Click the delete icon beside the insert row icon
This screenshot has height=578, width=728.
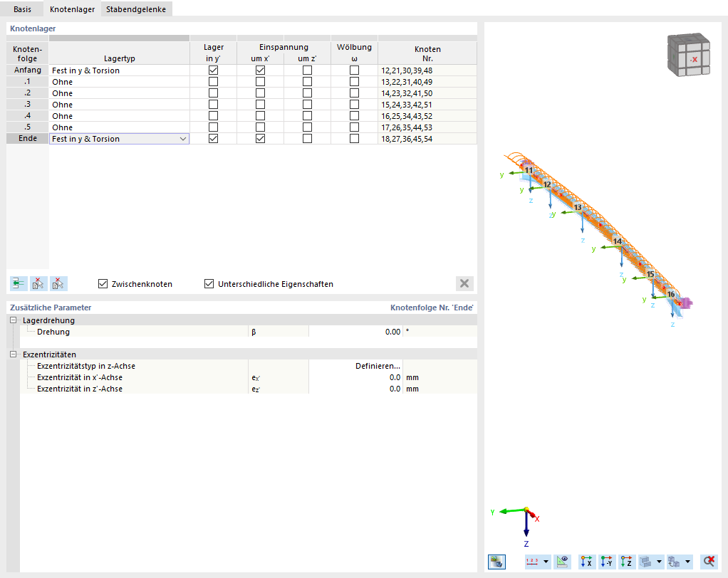[x=38, y=283]
